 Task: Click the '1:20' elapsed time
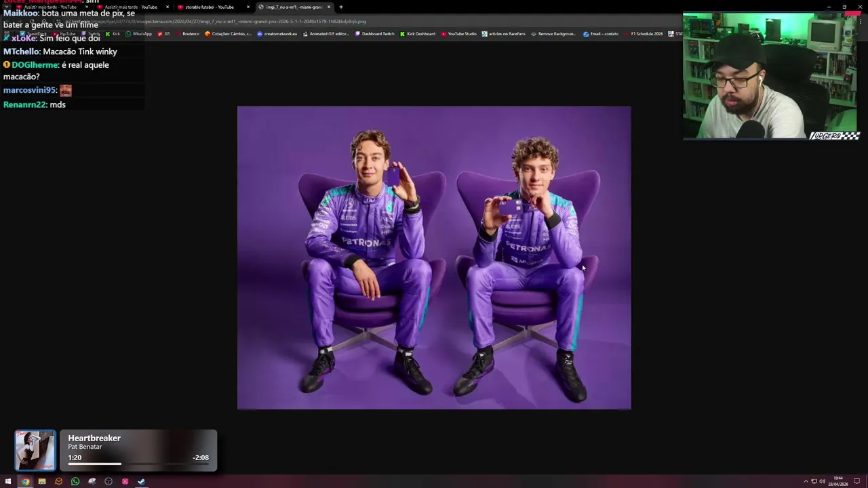pyautogui.click(x=75, y=457)
